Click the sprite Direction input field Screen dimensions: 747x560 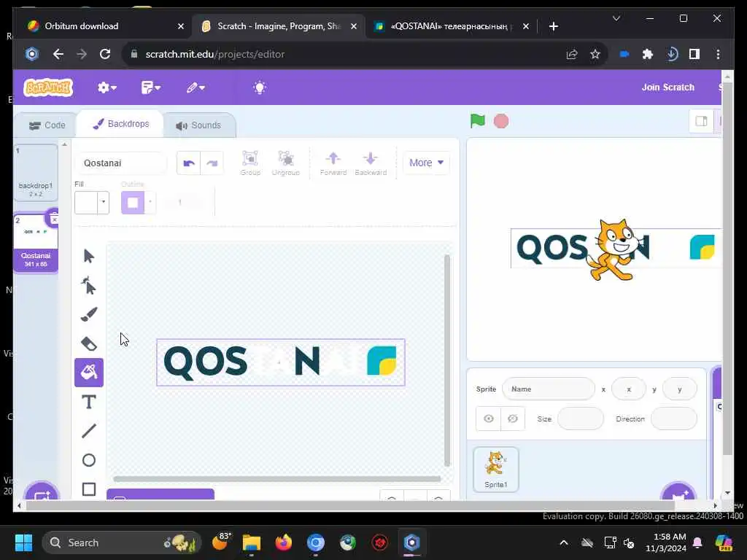tap(673, 419)
